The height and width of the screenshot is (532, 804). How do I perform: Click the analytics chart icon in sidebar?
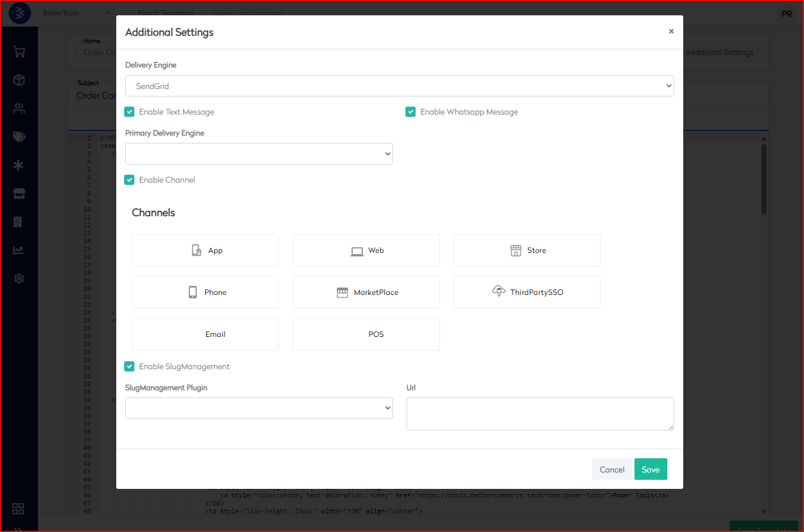tap(19, 250)
